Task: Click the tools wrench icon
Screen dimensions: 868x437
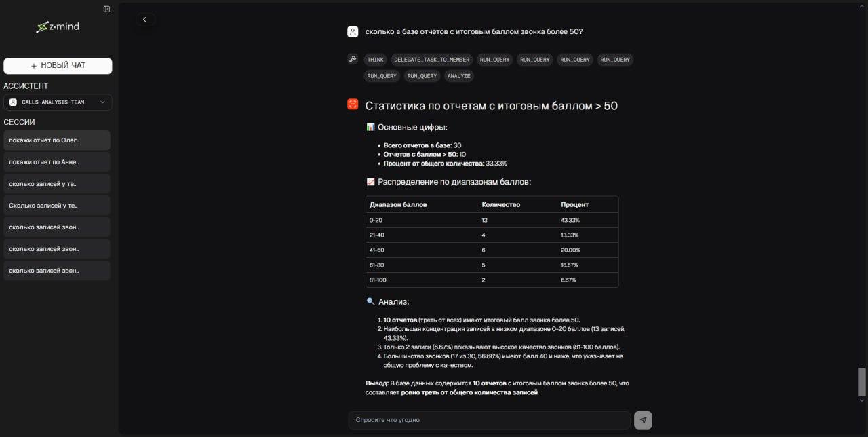Action: [353, 59]
